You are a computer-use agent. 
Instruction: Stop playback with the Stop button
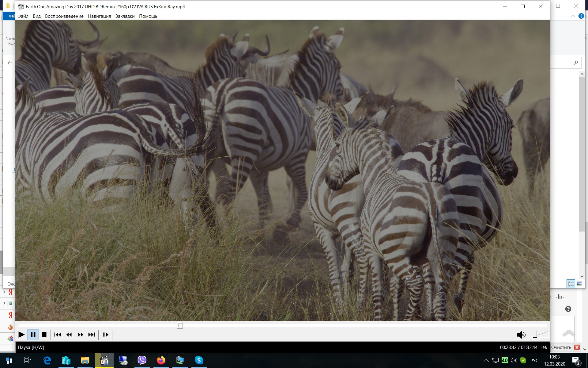(x=44, y=335)
